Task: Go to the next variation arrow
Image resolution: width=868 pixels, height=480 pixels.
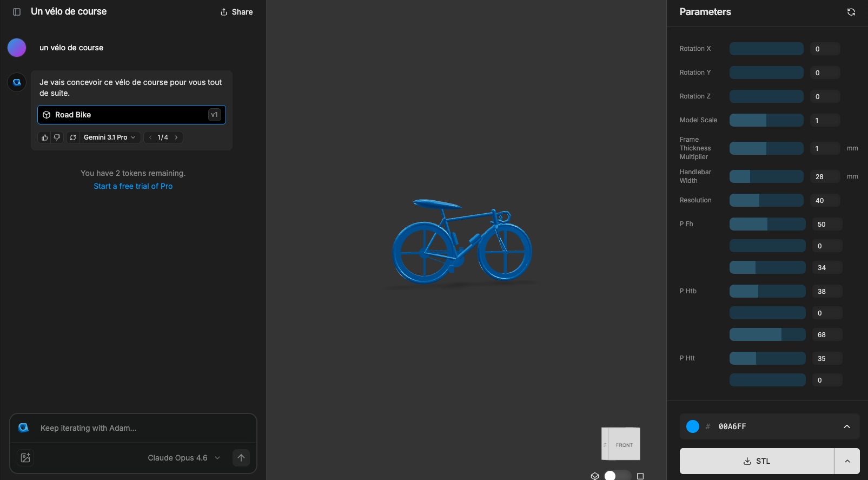Action: point(176,137)
